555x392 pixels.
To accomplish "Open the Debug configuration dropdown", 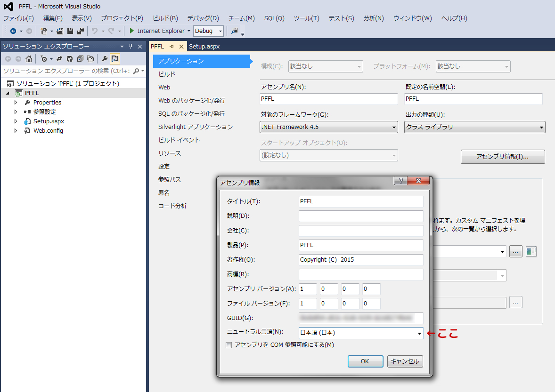I will [x=220, y=31].
